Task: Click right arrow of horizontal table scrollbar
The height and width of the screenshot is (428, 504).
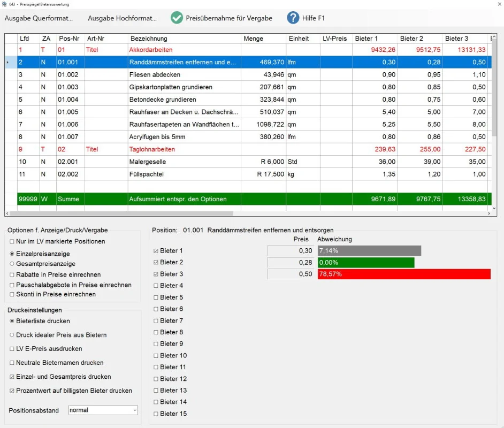Action: 488,213
